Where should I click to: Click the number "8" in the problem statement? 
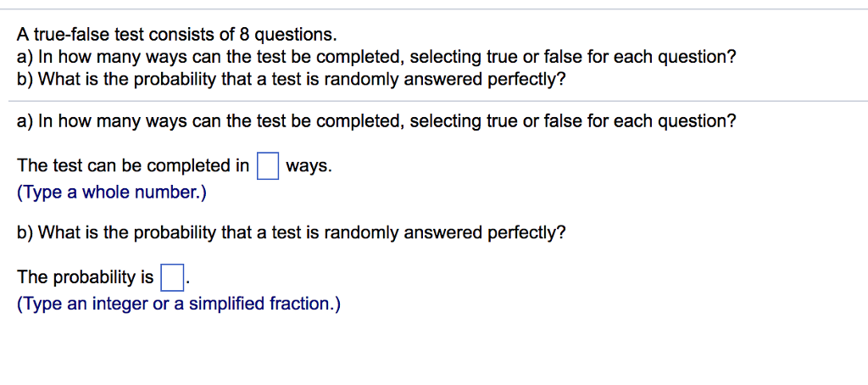245,36
